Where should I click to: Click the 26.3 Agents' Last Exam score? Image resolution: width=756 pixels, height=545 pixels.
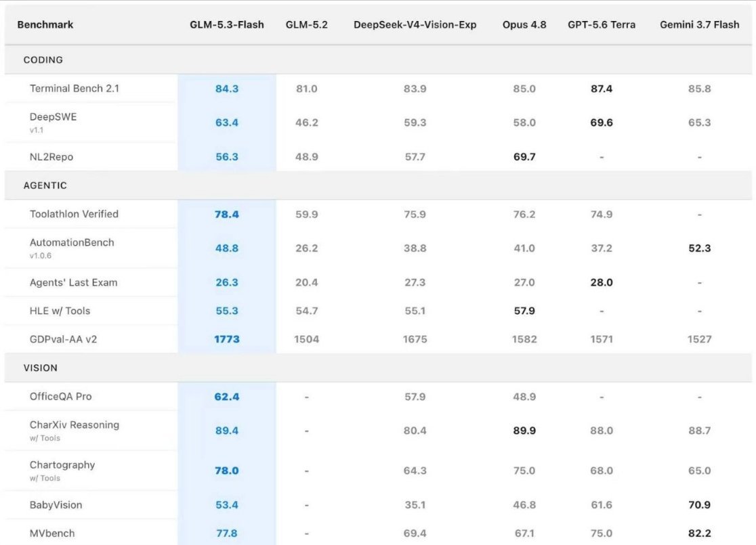227,282
